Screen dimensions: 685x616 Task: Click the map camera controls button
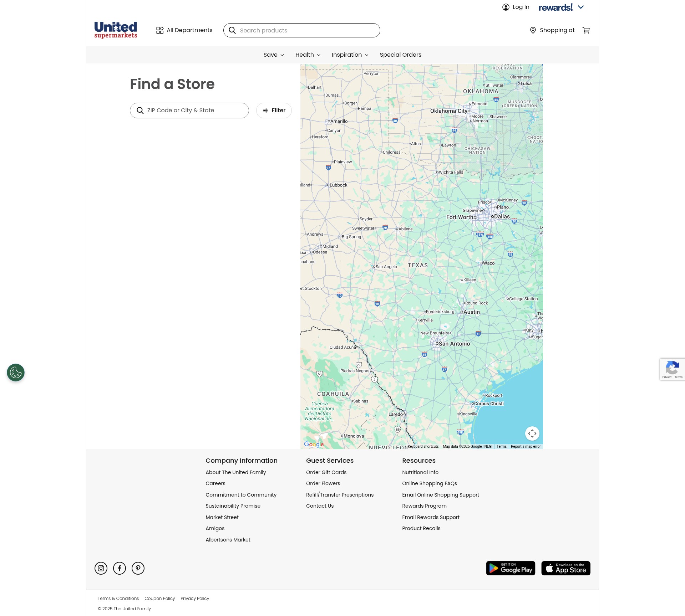pyautogui.click(x=532, y=433)
